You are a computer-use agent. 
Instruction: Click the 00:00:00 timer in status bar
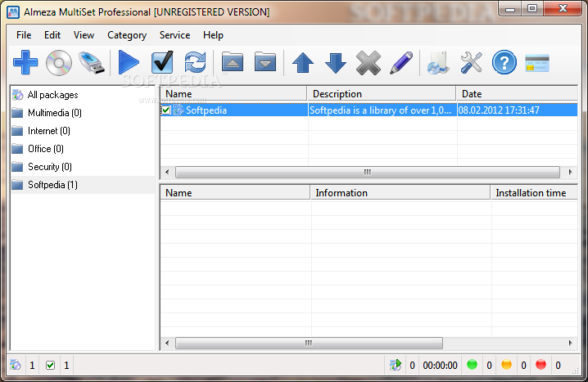441,365
